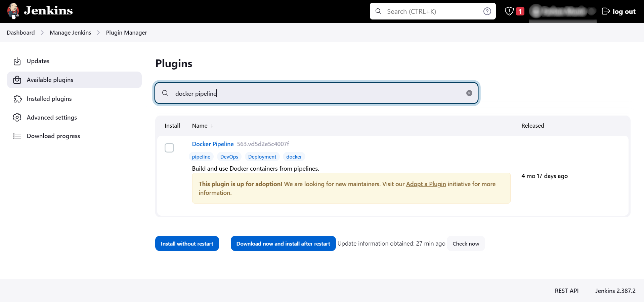
Task: Select the Available plugins sidebar item
Action: click(74, 80)
